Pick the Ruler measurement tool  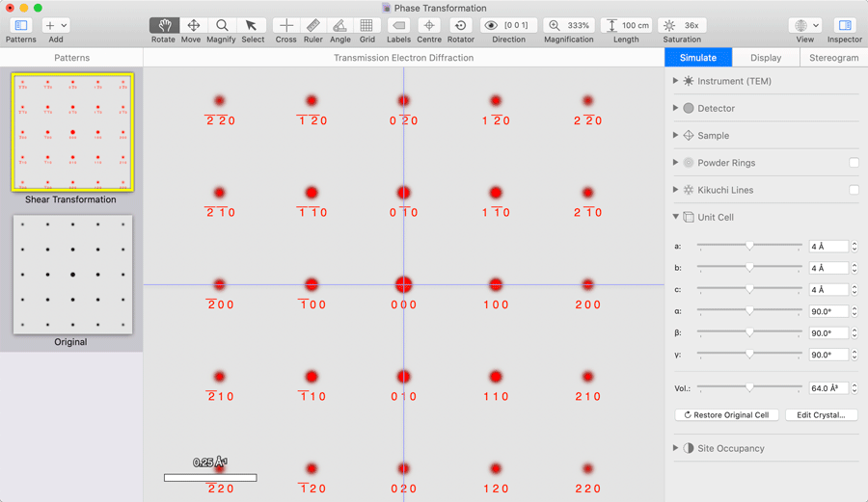pyautogui.click(x=312, y=25)
